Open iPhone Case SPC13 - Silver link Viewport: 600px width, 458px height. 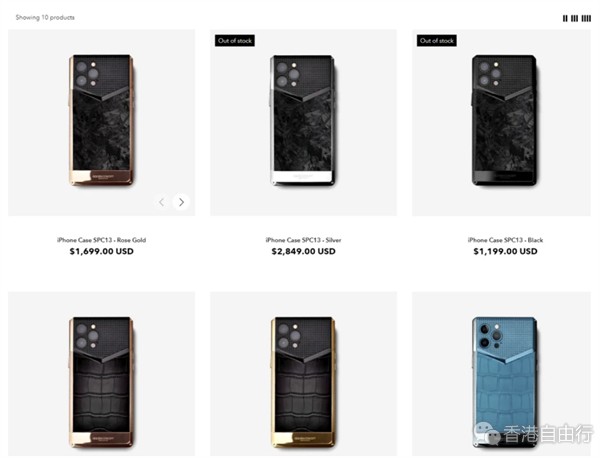click(303, 240)
